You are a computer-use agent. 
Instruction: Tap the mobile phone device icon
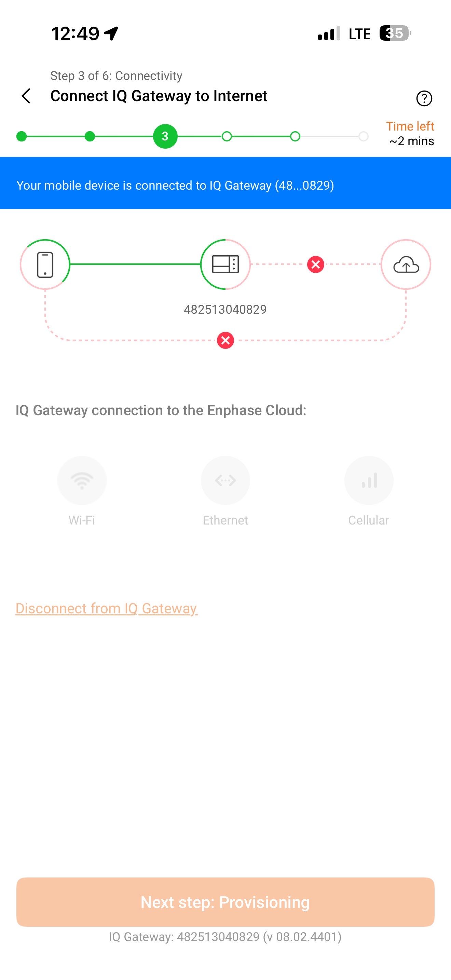point(45,264)
